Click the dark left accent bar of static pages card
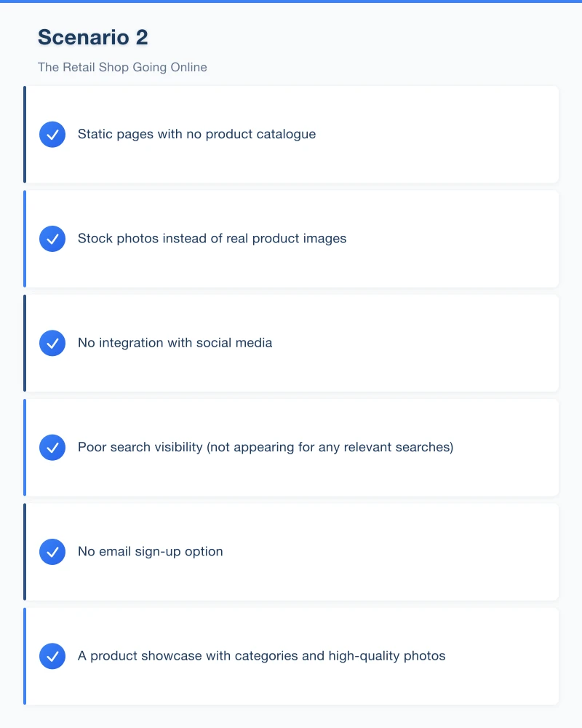582x728 pixels. coord(25,135)
